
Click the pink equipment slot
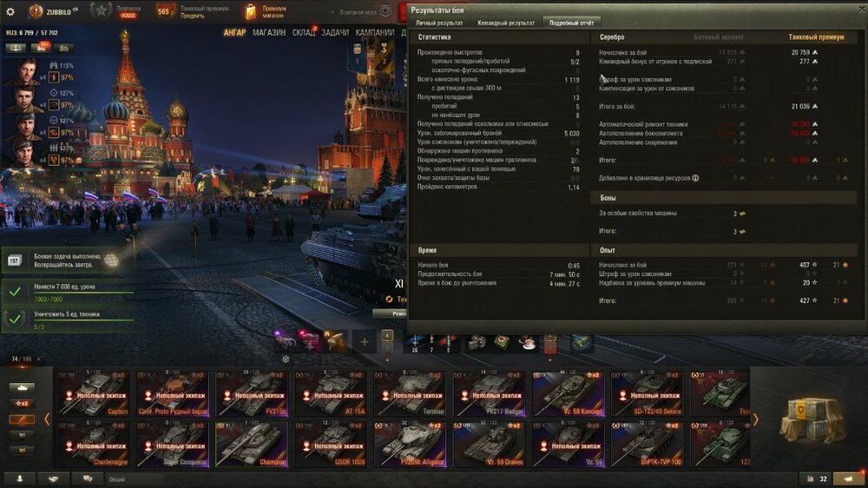[310, 340]
